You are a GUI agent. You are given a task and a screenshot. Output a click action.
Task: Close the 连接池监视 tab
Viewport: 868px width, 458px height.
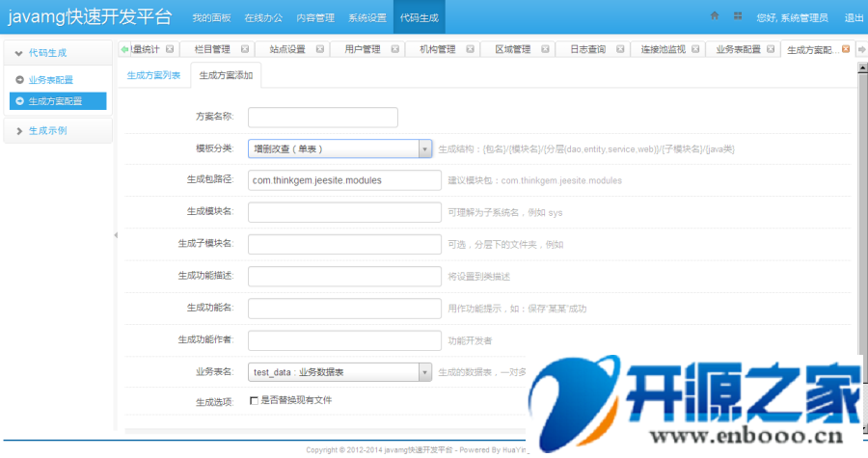(695, 49)
